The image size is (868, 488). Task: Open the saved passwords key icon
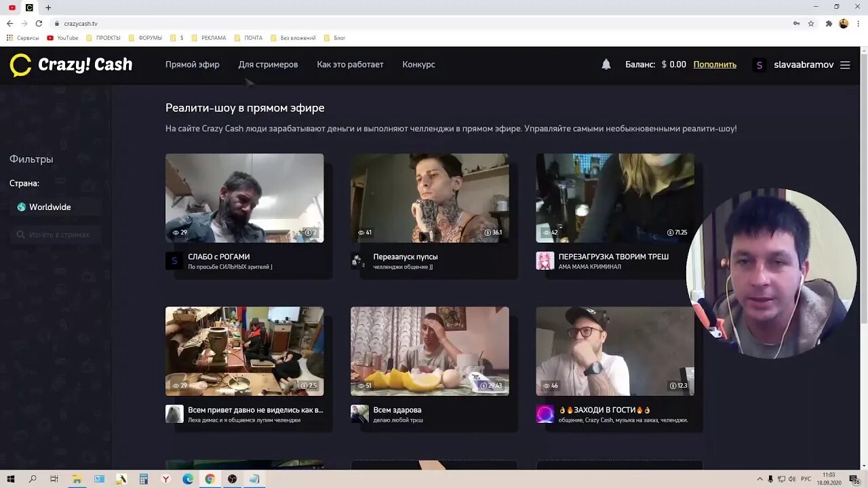click(796, 23)
